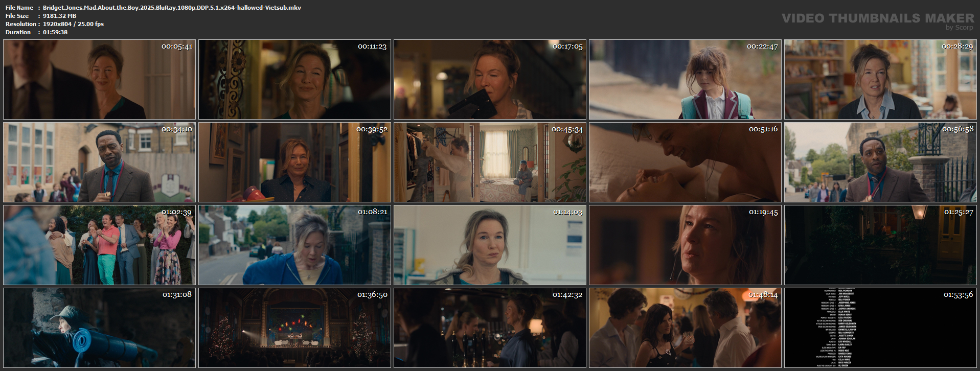The image size is (980, 371).
Task: Select the street frame at 00:56:58
Action: click(880, 163)
